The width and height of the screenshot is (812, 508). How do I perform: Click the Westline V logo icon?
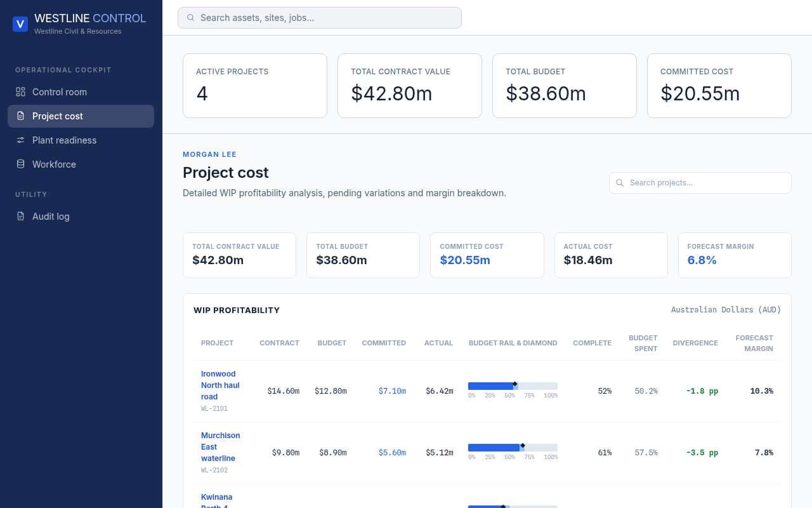[x=20, y=24]
